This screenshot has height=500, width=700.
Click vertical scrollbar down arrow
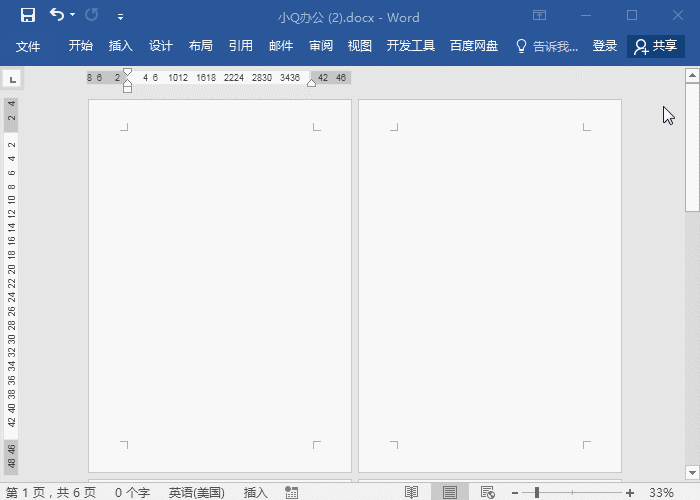[692, 472]
